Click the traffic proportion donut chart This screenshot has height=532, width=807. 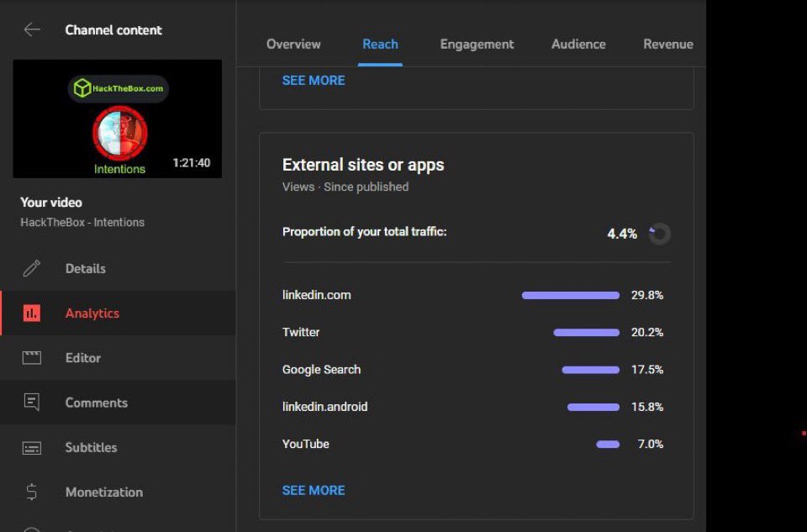point(659,234)
